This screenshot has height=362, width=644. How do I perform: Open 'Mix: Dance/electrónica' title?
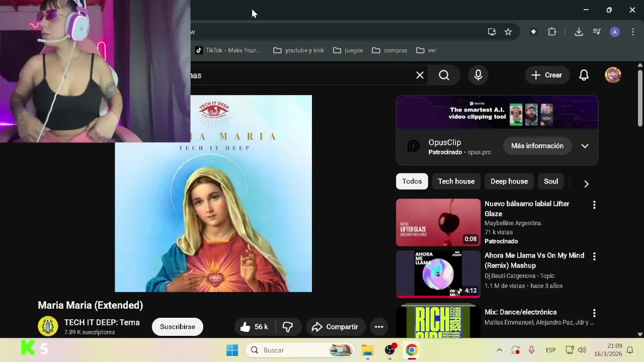click(520, 312)
